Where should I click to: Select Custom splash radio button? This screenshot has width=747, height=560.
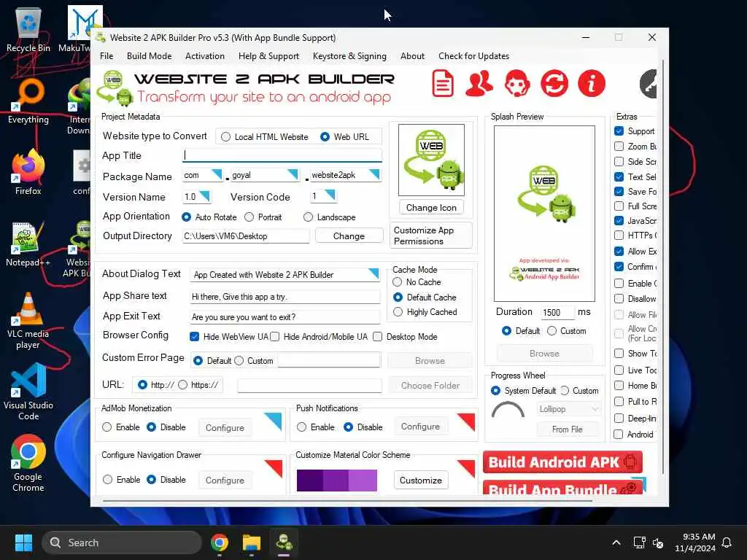[x=551, y=331]
